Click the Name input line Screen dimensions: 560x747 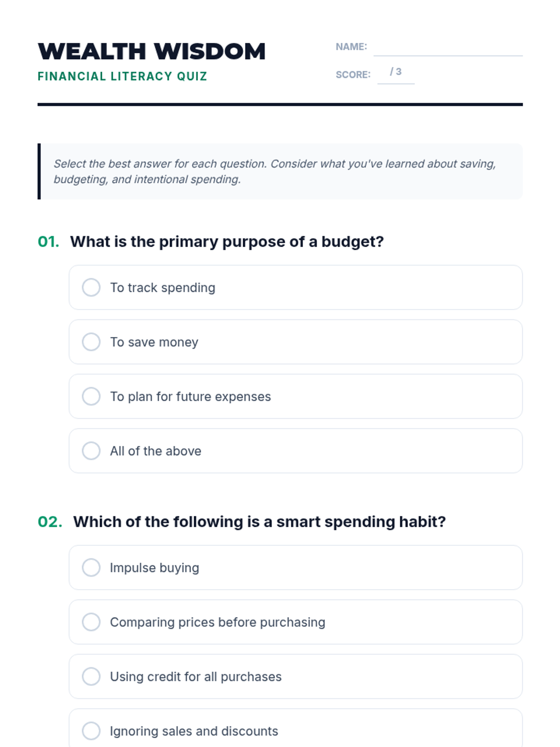point(448,48)
